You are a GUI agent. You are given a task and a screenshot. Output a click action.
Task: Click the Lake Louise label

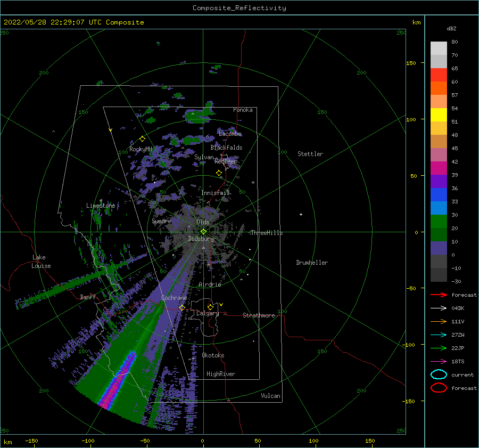[x=41, y=262]
